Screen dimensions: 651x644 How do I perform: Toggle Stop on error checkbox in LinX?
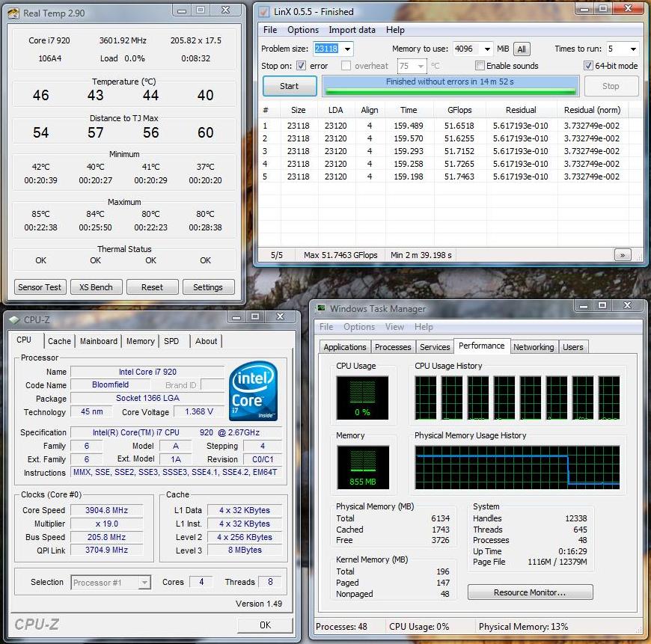301,66
